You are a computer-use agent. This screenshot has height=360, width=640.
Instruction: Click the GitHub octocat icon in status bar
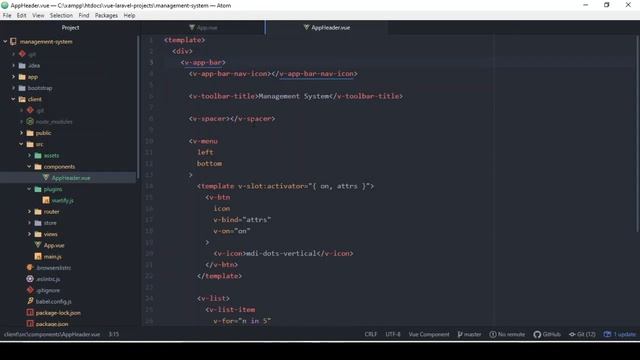[x=537, y=334]
